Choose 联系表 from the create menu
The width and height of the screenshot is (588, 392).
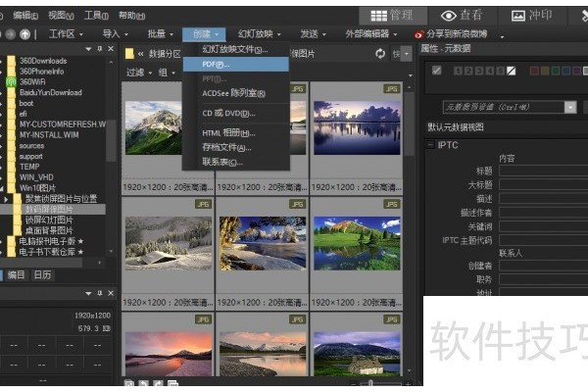point(236,163)
